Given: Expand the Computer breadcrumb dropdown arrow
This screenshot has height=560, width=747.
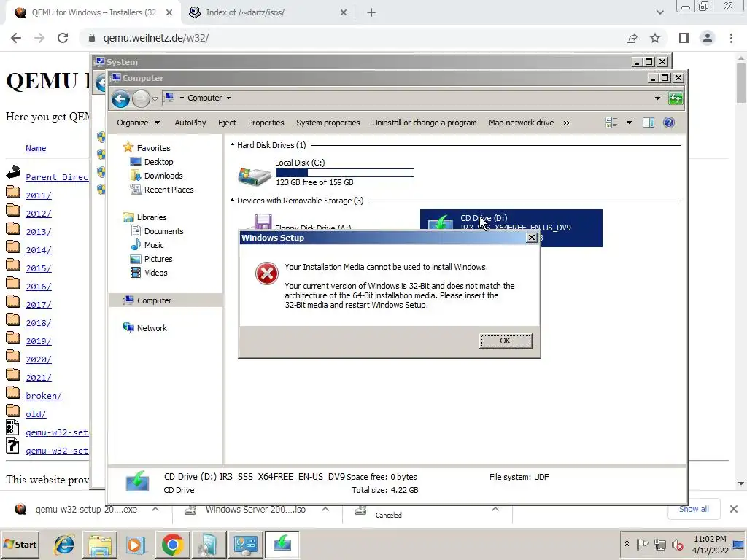Looking at the screenshot, I should point(228,98).
